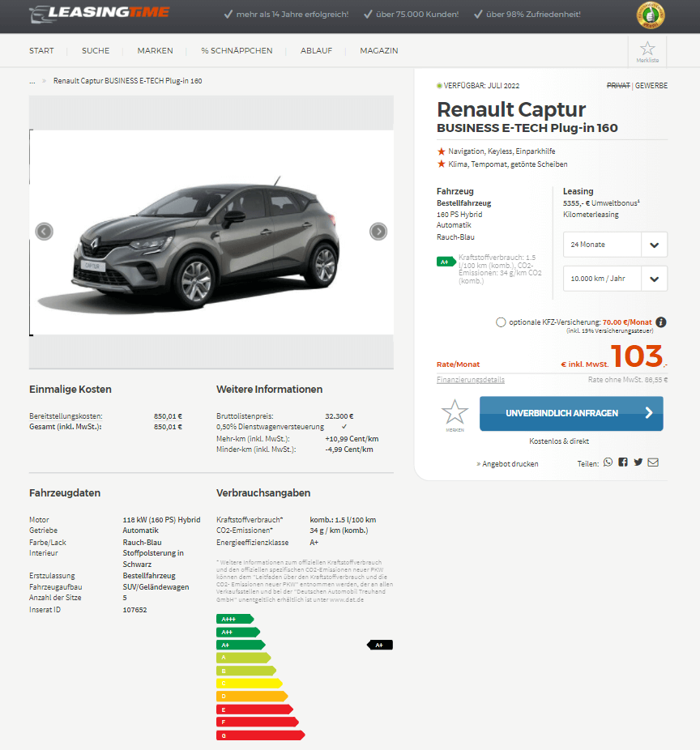Click the Minder-km value -4,99 Cent/km

click(x=349, y=450)
